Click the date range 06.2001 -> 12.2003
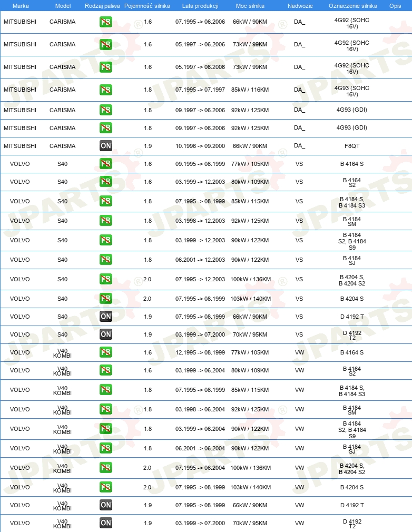 (x=200, y=260)
